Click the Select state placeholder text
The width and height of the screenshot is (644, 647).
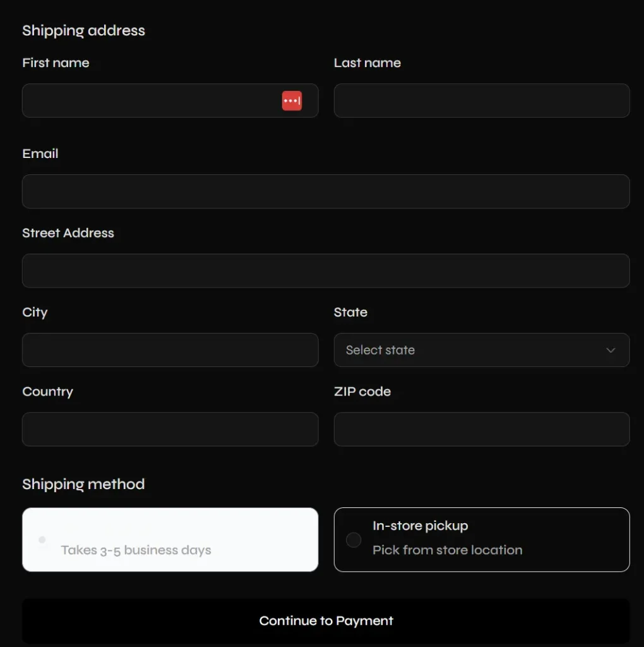(x=379, y=350)
